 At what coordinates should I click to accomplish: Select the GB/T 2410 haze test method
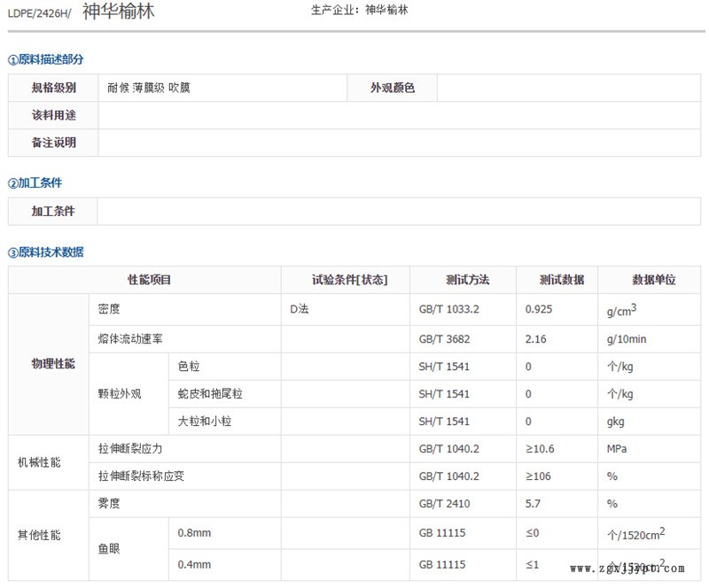pos(445,504)
